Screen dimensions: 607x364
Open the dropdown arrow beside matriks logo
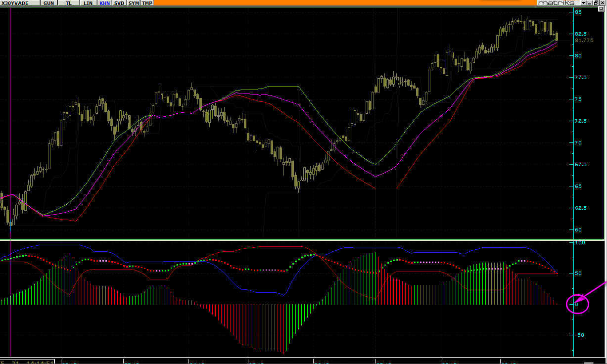[x=584, y=3]
